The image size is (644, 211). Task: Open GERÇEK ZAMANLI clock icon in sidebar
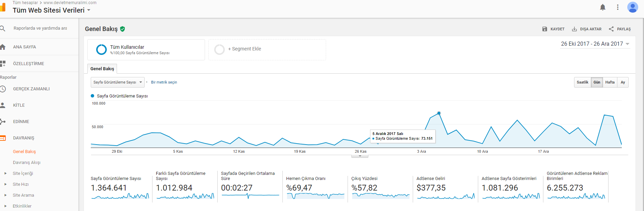[x=3, y=89]
